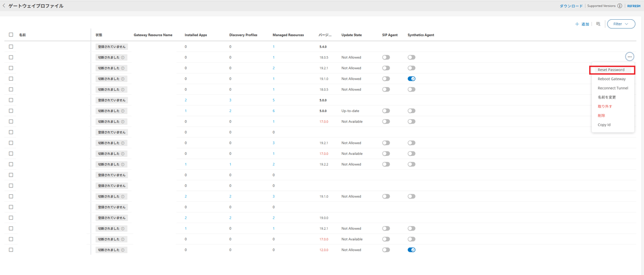Screen dimensions: 644x275
Task: Click status clock icon in Up-to-date row
Action: pyautogui.click(x=123, y=111)
